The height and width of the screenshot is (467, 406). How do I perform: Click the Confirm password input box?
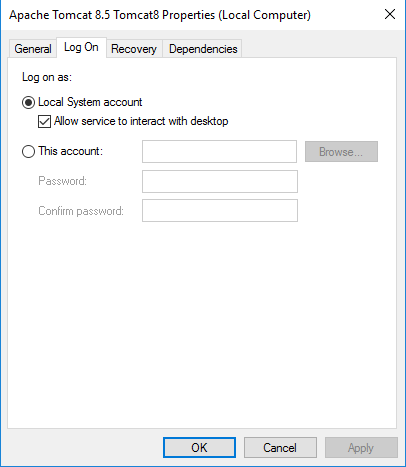click(220, 210)
